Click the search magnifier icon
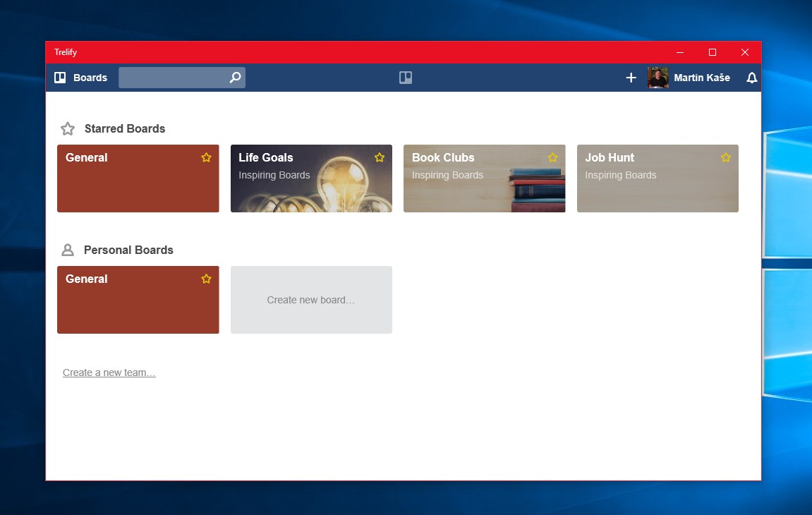812x515 pixels. [235, 77]
